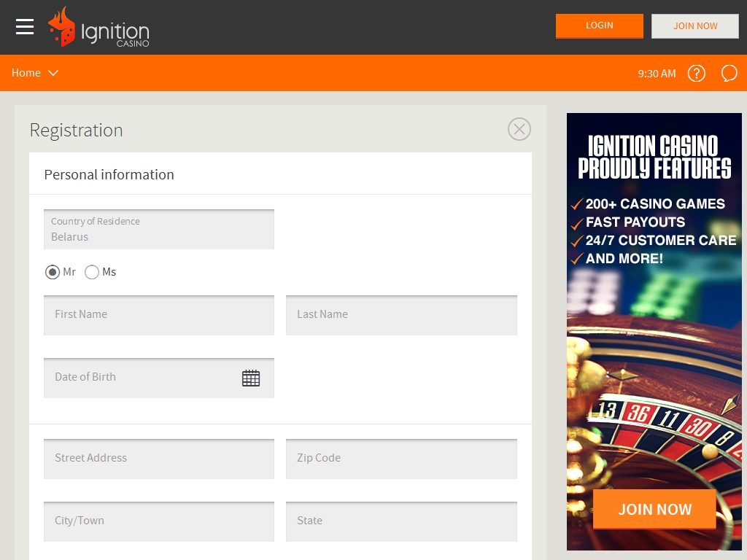The image size is (747, 560).
Task: Select the Mr radio button
Action: pyautogui.click(x=53, y=272)
